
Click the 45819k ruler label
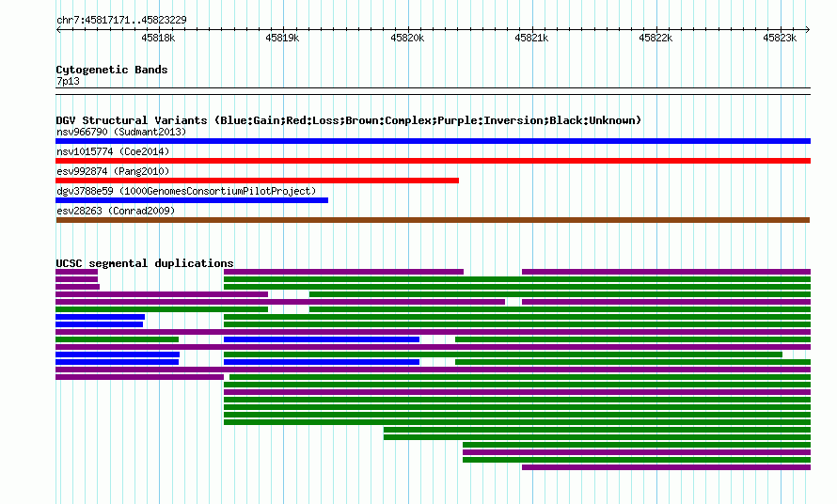(282, 38)
